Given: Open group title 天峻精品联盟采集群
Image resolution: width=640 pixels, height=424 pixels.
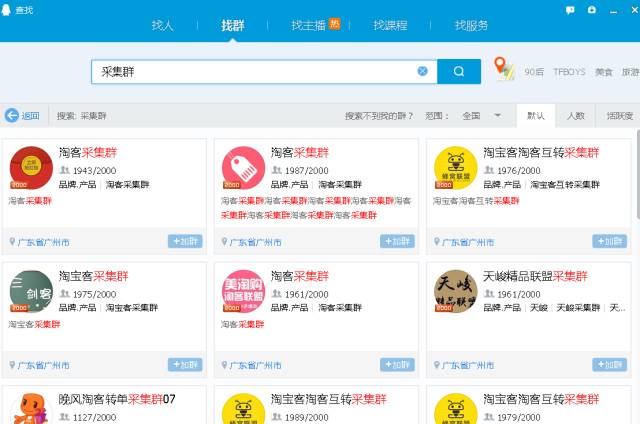Looking at the screenshot, I should [535, 276].
